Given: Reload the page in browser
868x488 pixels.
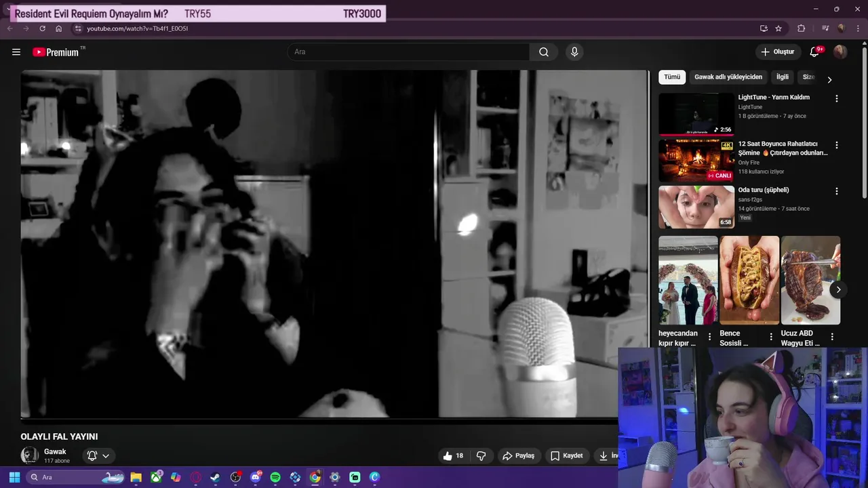Looking at the screenshot, I should tap(42, 28).
